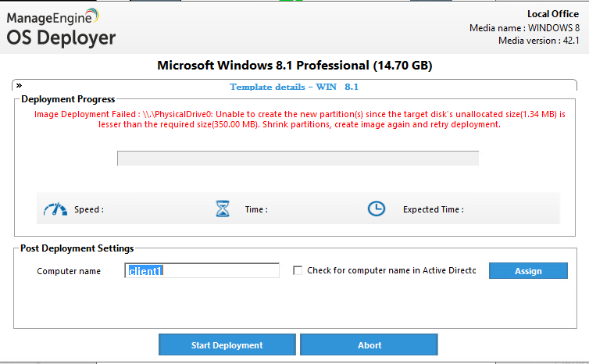Enable Check for computer name in Active Directory
Screen dimensions: 589x364
298,270
